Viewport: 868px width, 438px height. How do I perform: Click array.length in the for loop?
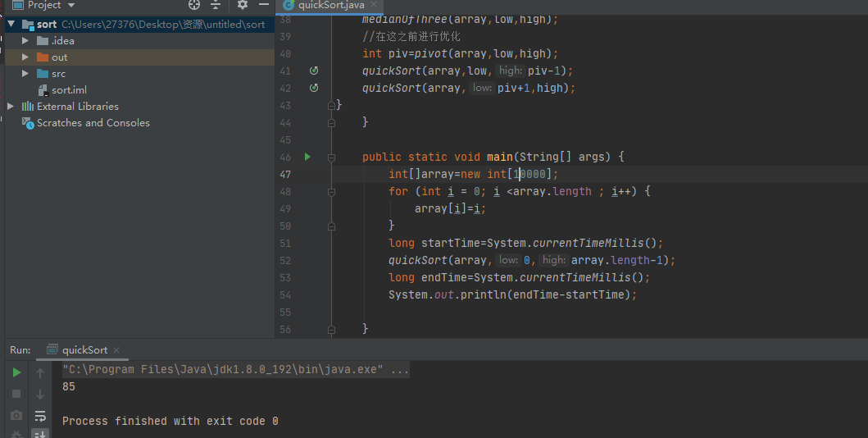552,191
